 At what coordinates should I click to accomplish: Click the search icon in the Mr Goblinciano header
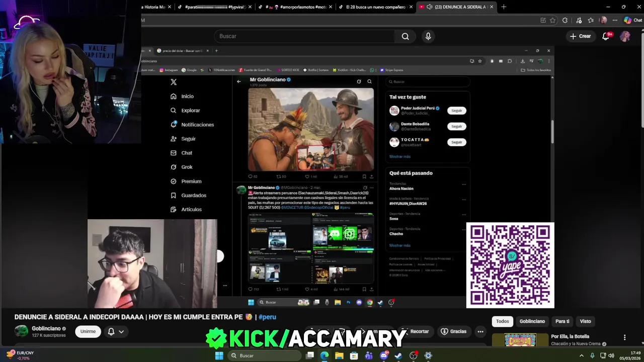point(369,81)
